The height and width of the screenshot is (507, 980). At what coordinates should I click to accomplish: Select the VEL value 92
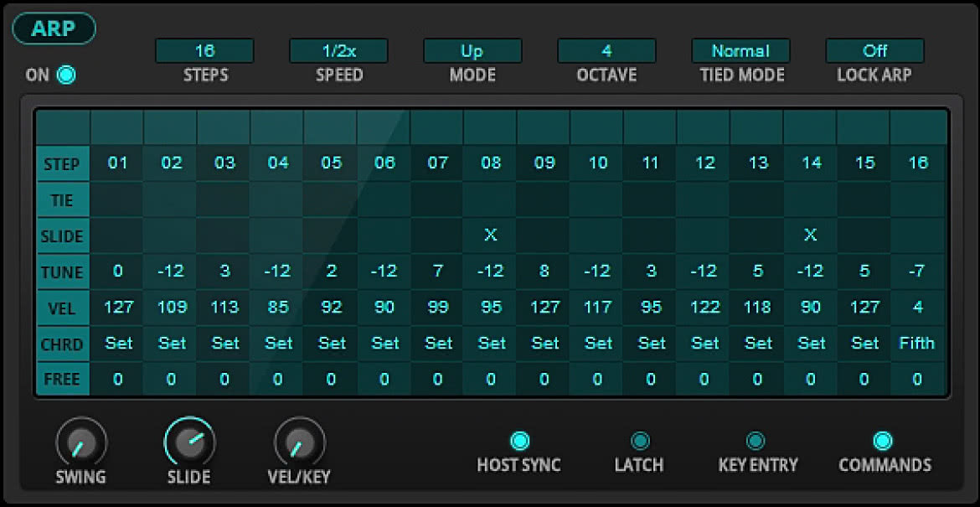click(331, 308)
